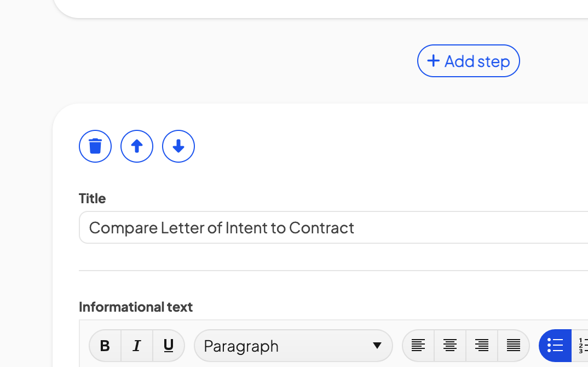This screenshot has width=588, height=367.
Task: Move the step up with the arrow
Action: 137,146
